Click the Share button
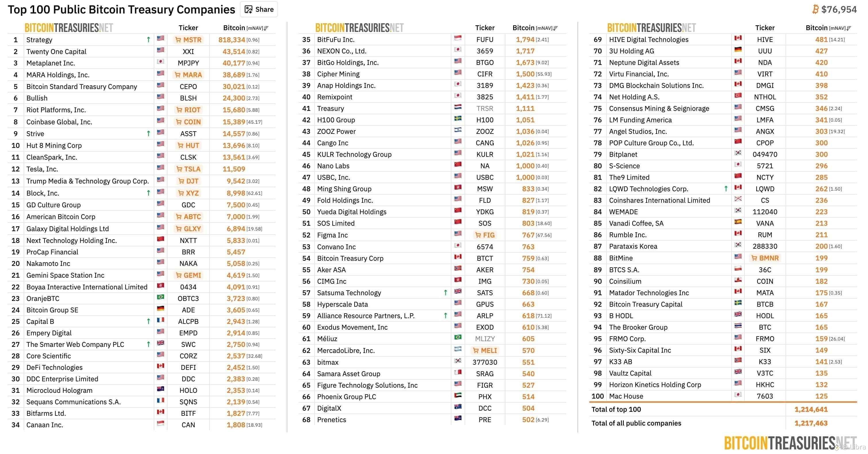This screenshot has width=868, height=454. click(x=259, y=9)
